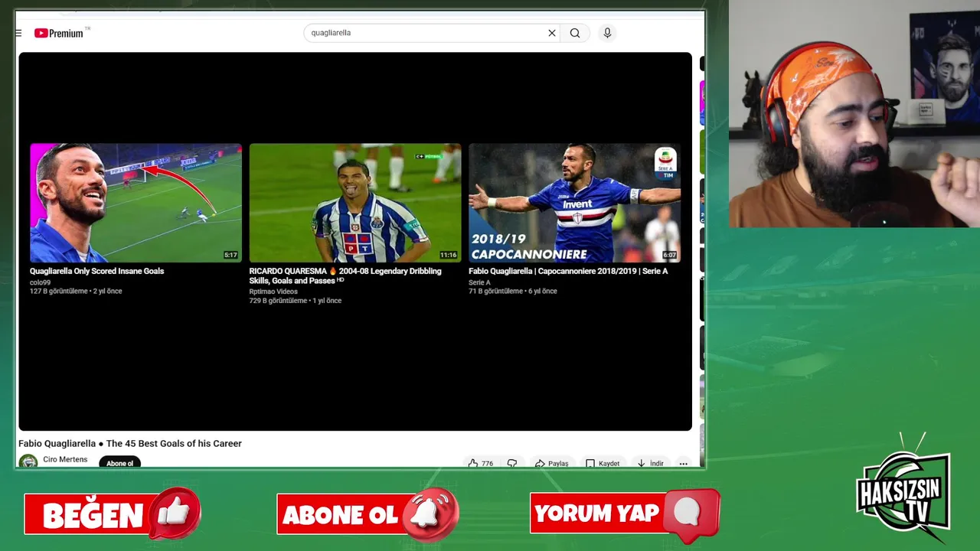
Task: Click the 5:17 duration badge
Action: point(230,255)
